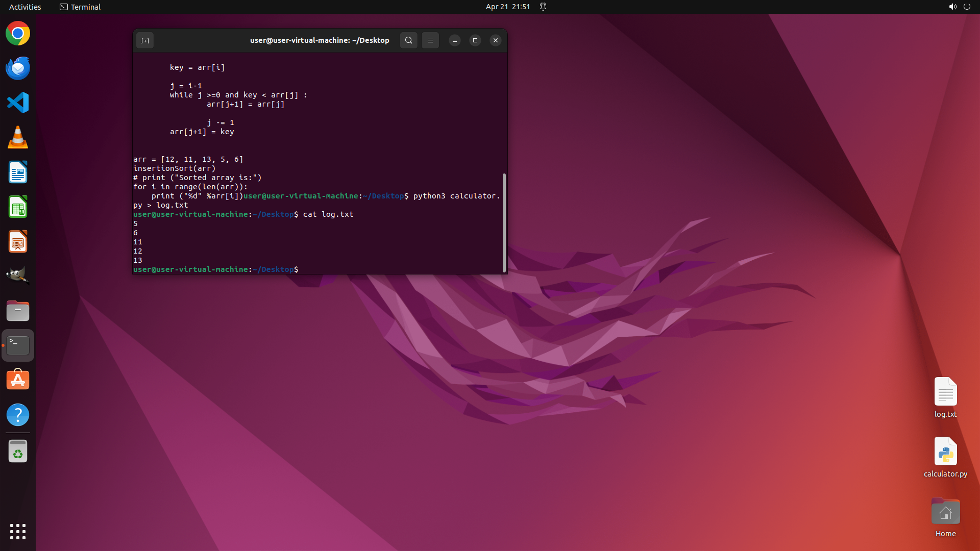Launch LibreOffice Impress from dock
This screenshot has width=980, height=551.
(18, 242)
